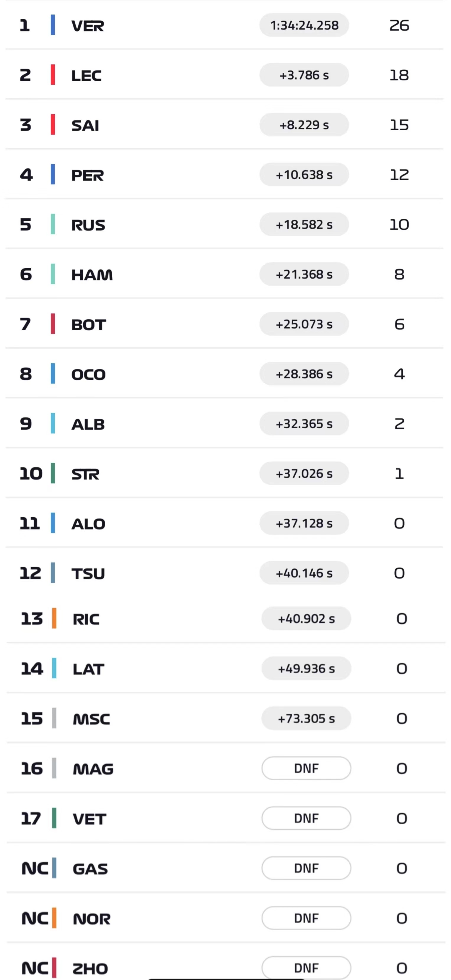The image size is (451, 980).
Task: Tap the green team bar beside STR
Action: 53,474
